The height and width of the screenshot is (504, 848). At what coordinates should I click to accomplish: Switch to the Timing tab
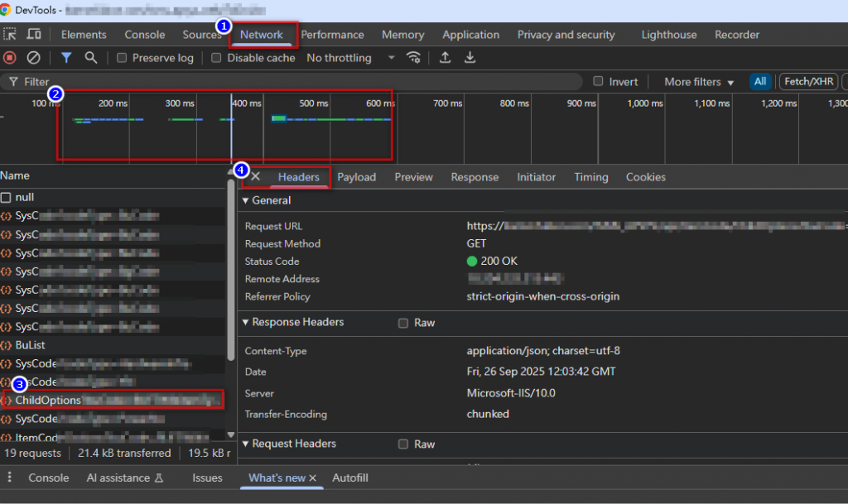coord(591,177)
